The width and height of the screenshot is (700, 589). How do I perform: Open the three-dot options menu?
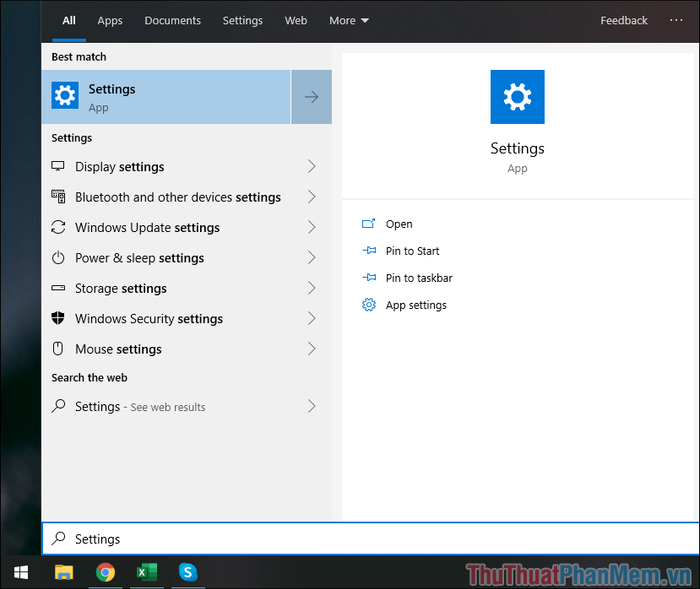(x=676, y=21)
